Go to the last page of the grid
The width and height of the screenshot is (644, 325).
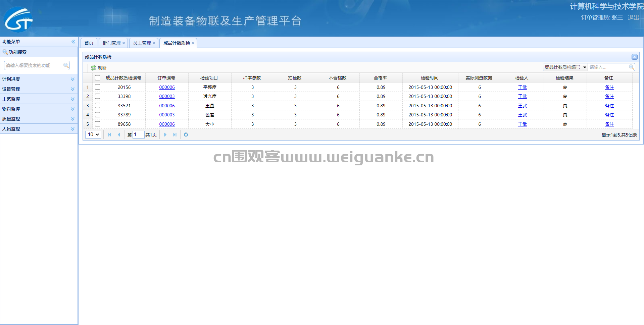pyautogui.click(x=175, y=134)
